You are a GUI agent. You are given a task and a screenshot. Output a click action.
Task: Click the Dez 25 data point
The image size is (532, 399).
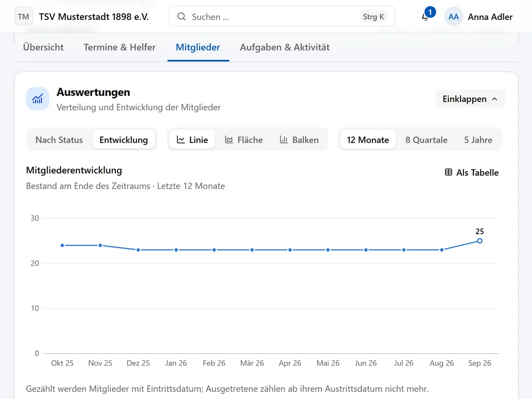(138, 250)
